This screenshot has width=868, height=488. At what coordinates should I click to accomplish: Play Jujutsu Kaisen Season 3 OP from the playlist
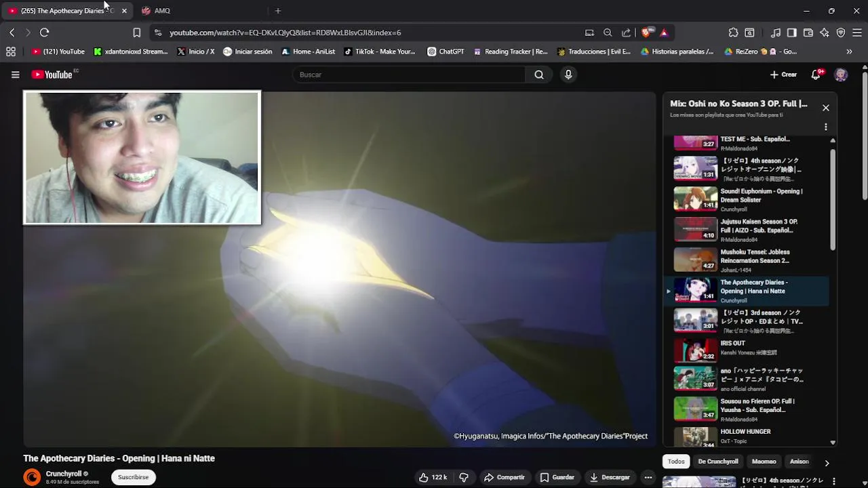point(746,230)
